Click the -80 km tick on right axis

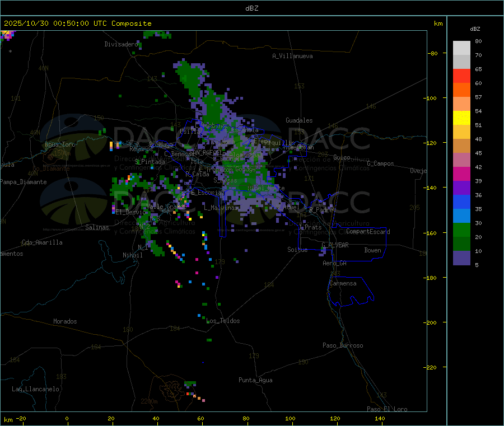coord(433,53)
